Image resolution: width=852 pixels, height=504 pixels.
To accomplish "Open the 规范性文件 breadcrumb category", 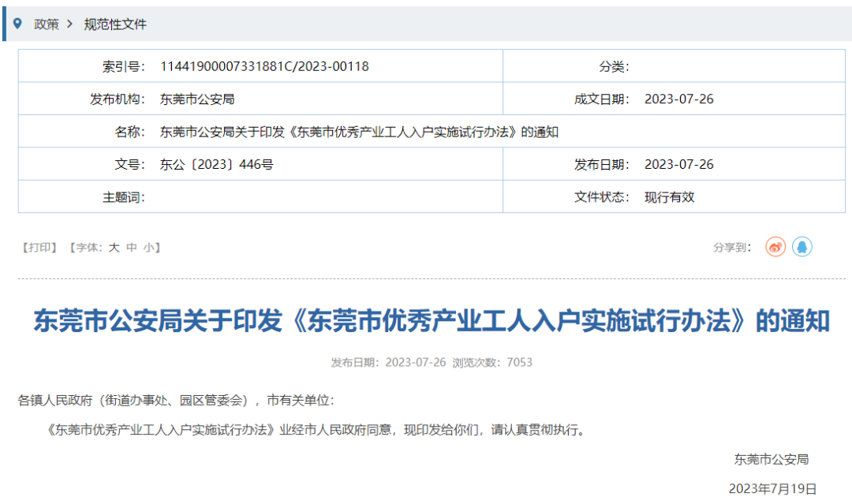I will 115,24.
